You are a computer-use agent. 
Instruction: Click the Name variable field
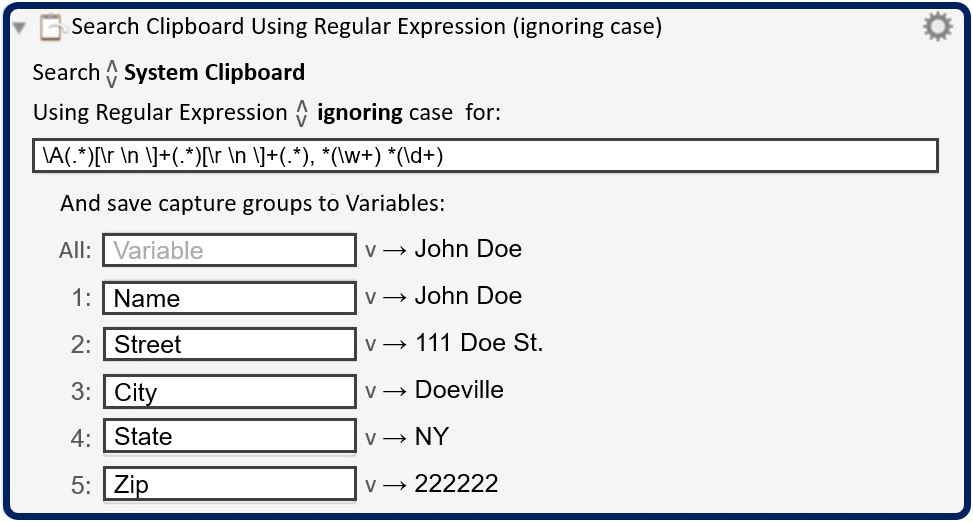(230, 298)
